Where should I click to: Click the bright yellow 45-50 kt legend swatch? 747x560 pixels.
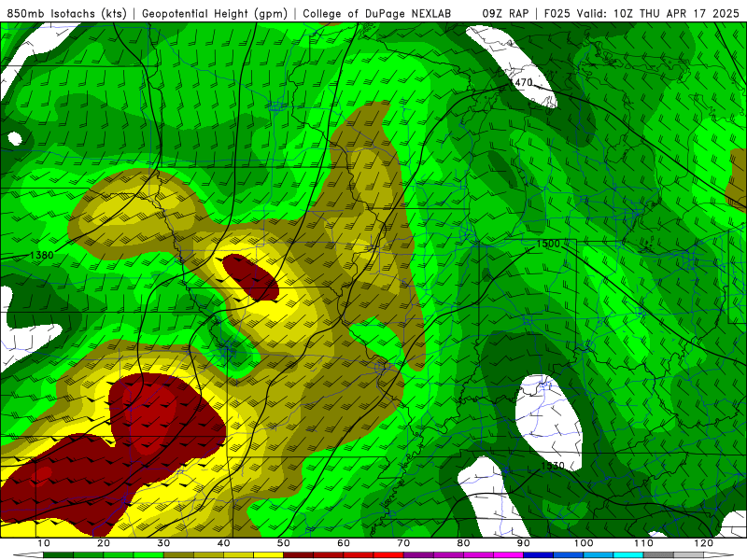coord(268,555)
